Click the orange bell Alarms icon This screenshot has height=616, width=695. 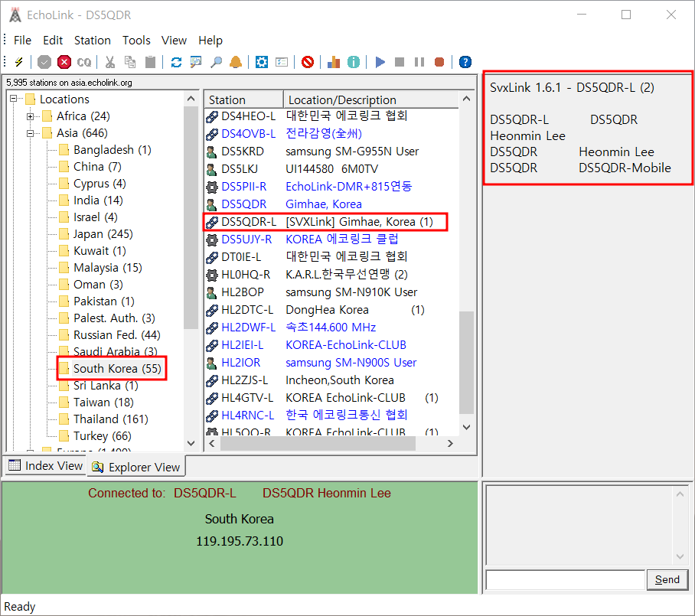pyautogui.click(x=236, y=62)
